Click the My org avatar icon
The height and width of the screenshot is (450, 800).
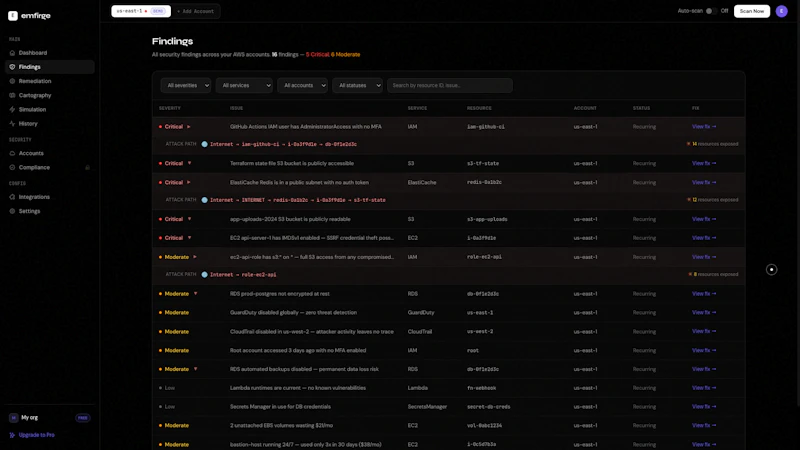14,417
